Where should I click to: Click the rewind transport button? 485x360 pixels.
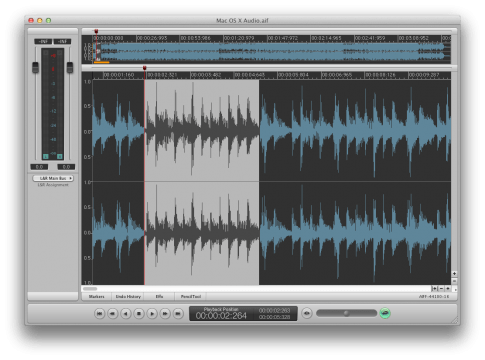click(113, 314)
